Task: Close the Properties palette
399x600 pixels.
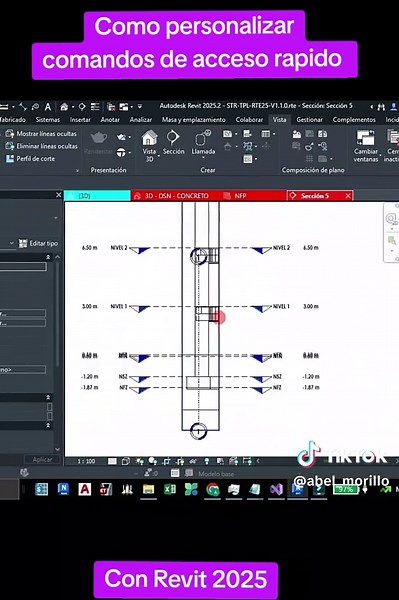Action: 58,195
